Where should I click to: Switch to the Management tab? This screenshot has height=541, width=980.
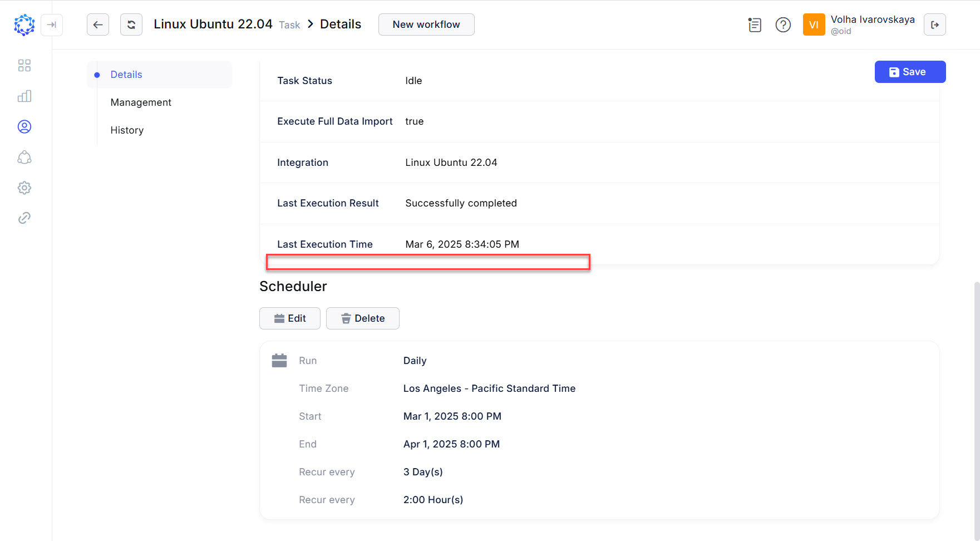pos(141,102)
